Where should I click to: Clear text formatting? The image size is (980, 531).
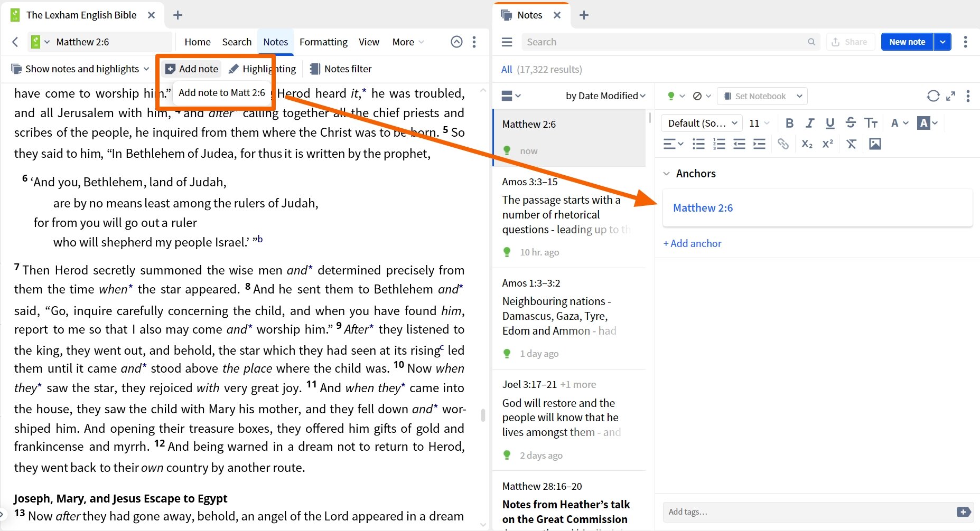coord(851,144)
